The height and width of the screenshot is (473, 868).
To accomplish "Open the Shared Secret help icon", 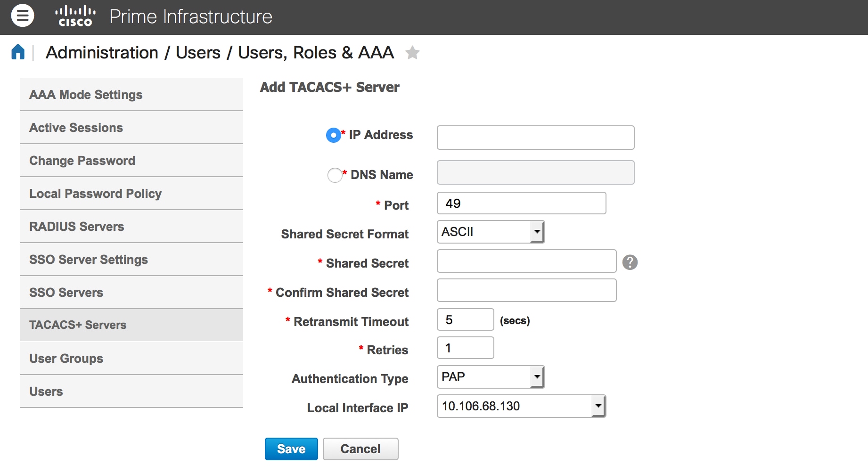I will pos(630,262).
